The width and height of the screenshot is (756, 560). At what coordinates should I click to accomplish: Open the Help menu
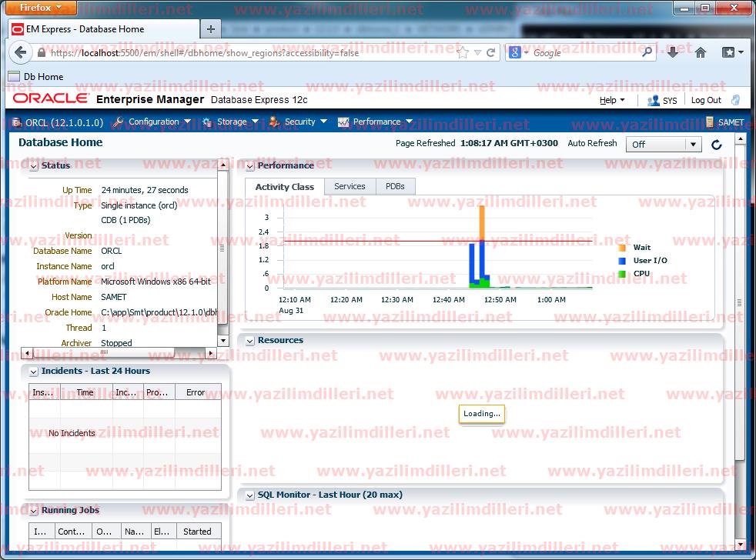(x=612, y=100)
